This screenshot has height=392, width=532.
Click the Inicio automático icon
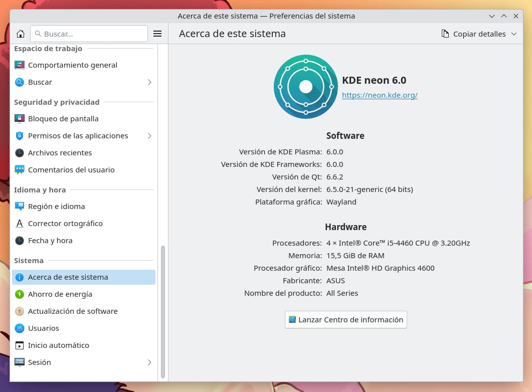pyautogui.click(x=20, y=345)
